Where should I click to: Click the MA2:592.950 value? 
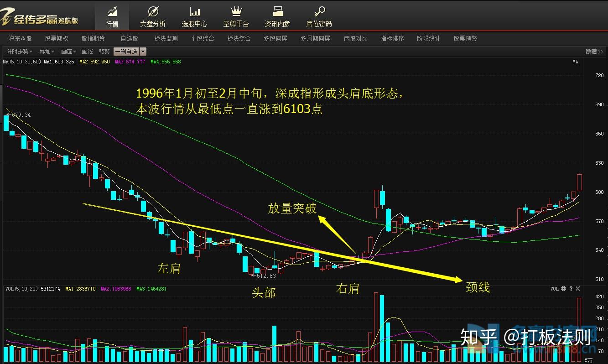94,62
